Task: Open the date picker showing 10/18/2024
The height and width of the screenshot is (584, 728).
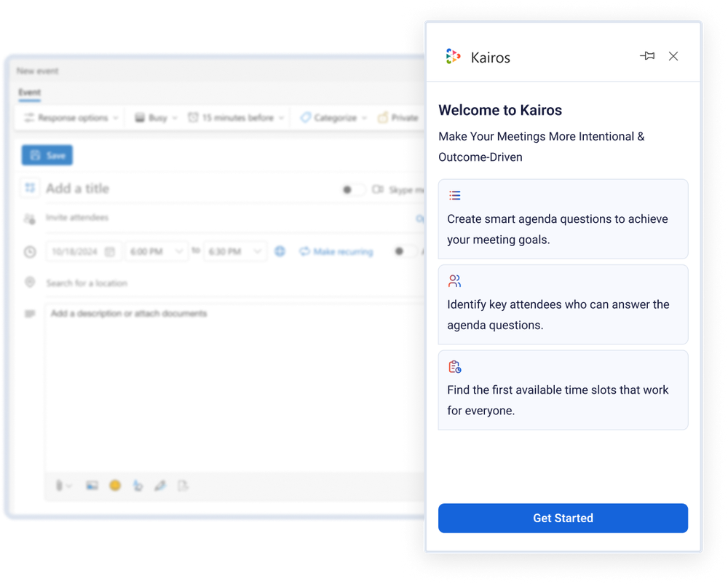Action: (x=84, y=252)
